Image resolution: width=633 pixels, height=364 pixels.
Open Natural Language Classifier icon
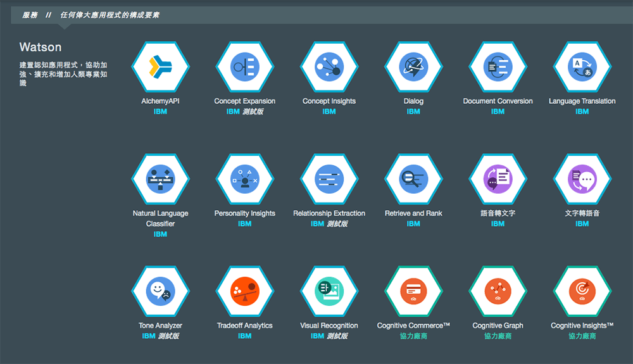pyautogui.click(x=160, y=179)
